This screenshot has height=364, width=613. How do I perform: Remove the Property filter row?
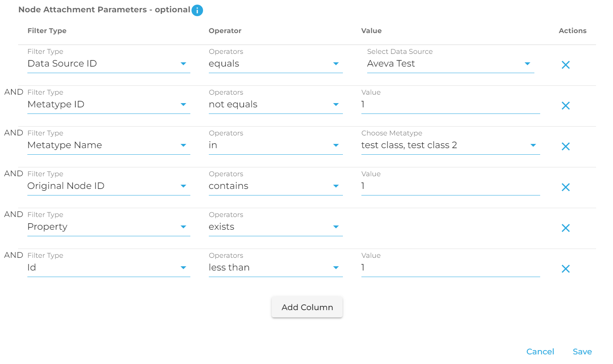pyautogui.click(x=566, y=228)
